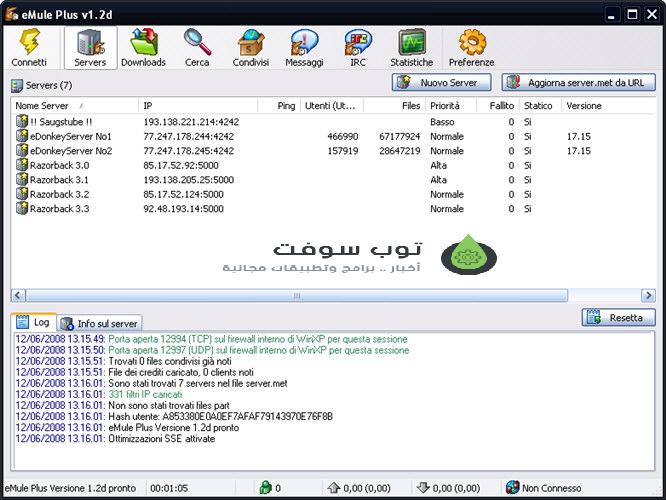Click the eMule title bar mule icon
The height and width of the screenshot is (500, 666).
(x=11, y=14)
